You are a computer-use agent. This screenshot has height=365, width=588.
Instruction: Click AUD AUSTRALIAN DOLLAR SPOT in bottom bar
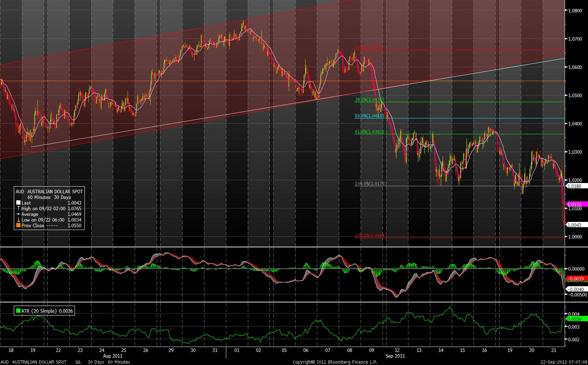click(33, 362)
